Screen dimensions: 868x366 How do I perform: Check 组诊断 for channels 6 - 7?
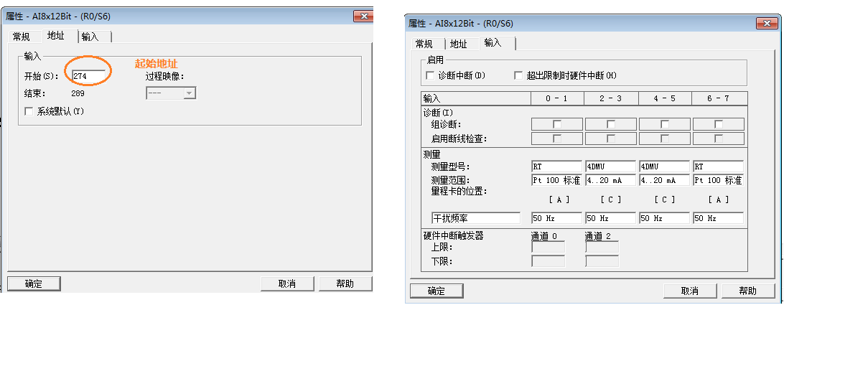[x=718, y=124]
